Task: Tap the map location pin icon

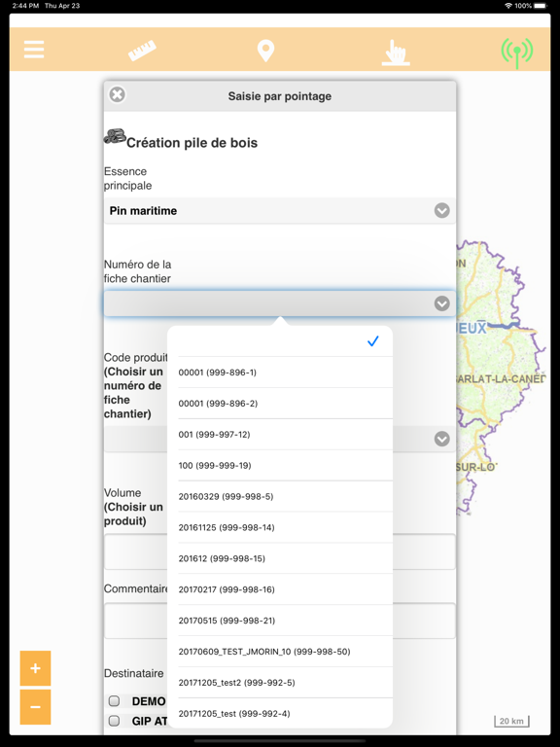Action: pos(265,51)
